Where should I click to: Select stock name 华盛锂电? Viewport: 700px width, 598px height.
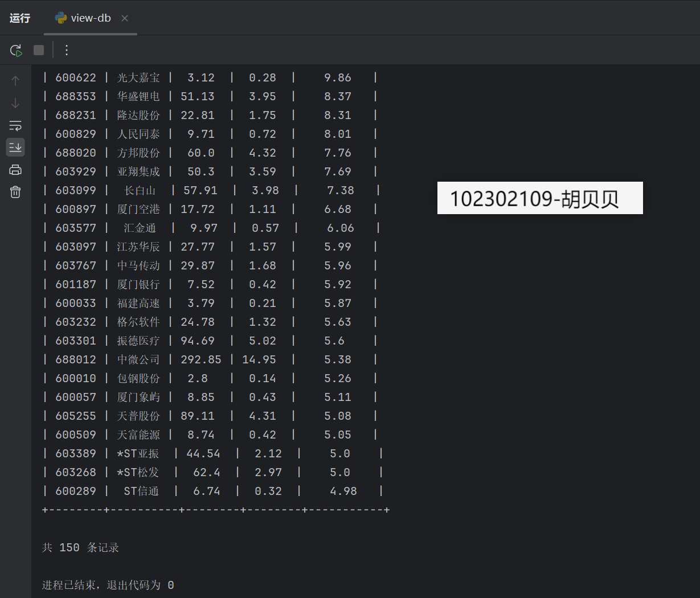(138, 96)
